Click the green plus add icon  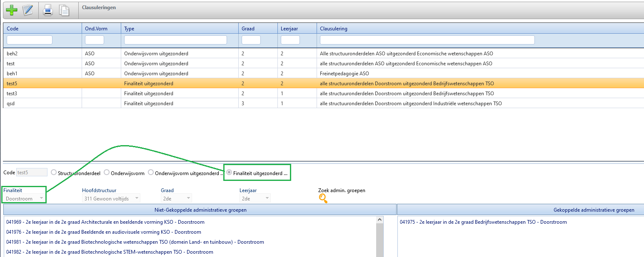12,10
